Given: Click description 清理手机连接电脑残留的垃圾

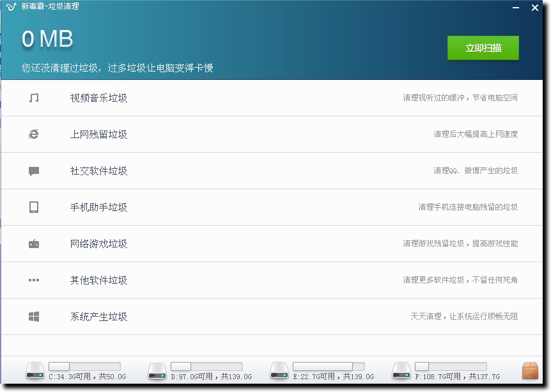Looking at the screenshot, I should click(x=468, y=207).
